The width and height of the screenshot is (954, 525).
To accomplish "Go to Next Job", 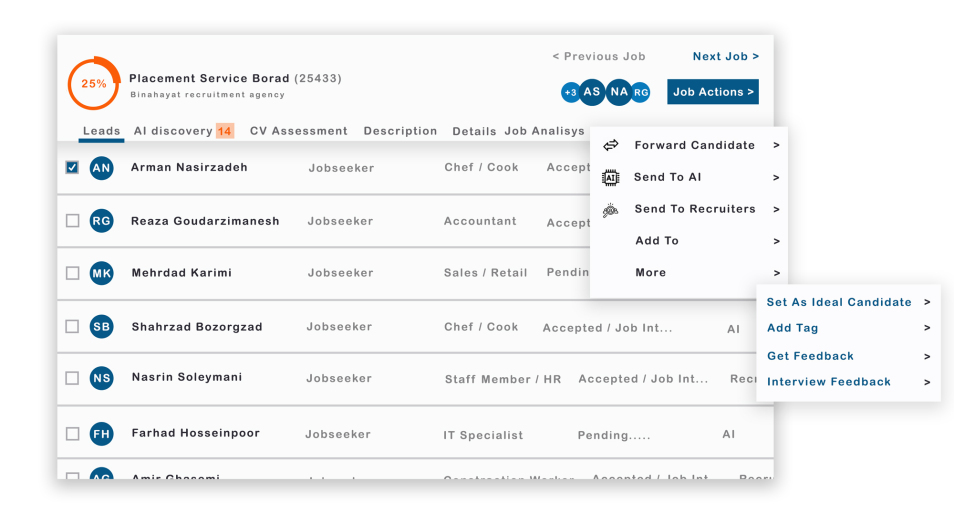I will [725, 57].
